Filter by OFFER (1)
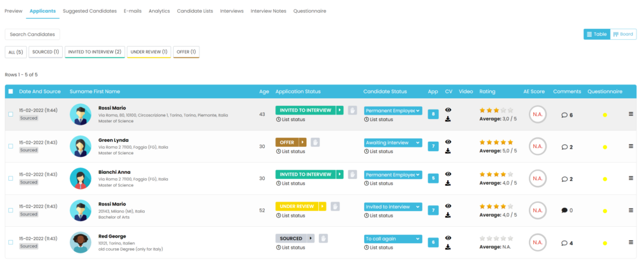Image resolution: width=644 pixels, height=264 pixels. (x=186, y=52)
